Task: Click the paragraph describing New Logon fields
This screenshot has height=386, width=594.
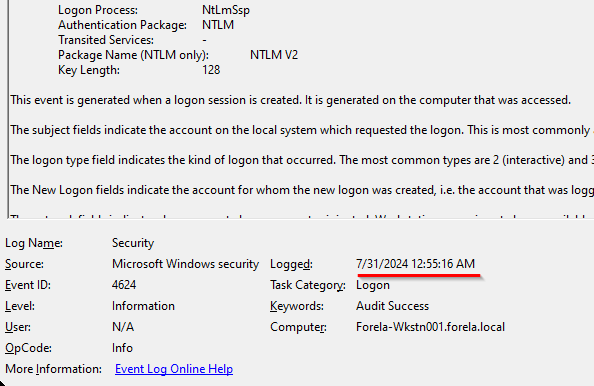Action: [x=302, y=190]
